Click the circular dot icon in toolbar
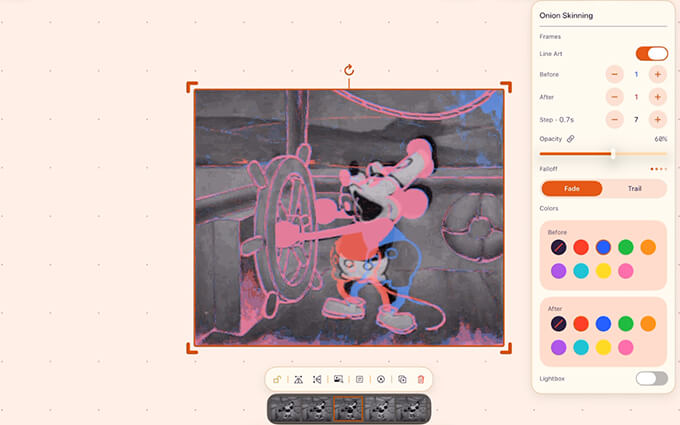The width and height of the screenshot is (680, 425). pyautogui.click(x=381, y=379)
